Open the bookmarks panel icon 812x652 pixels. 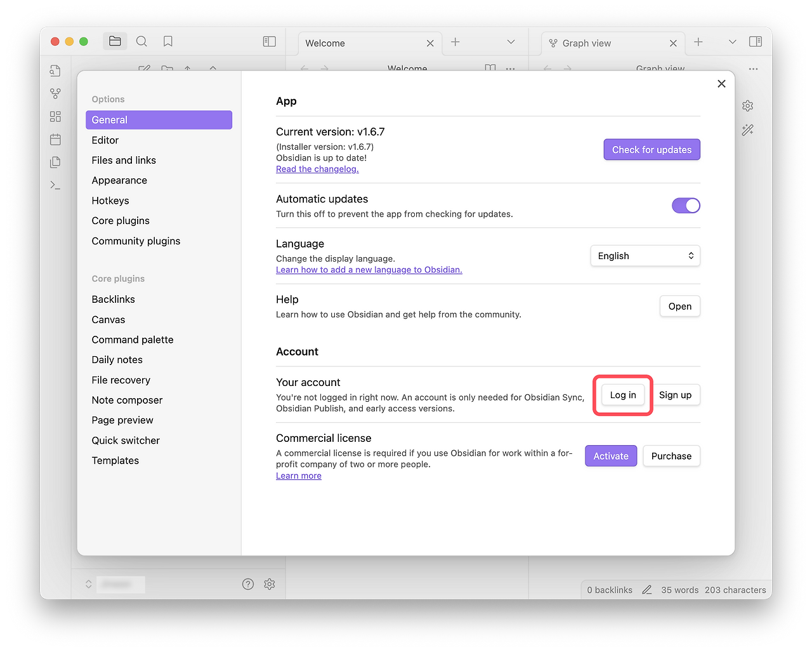click(x=168, y=41)
